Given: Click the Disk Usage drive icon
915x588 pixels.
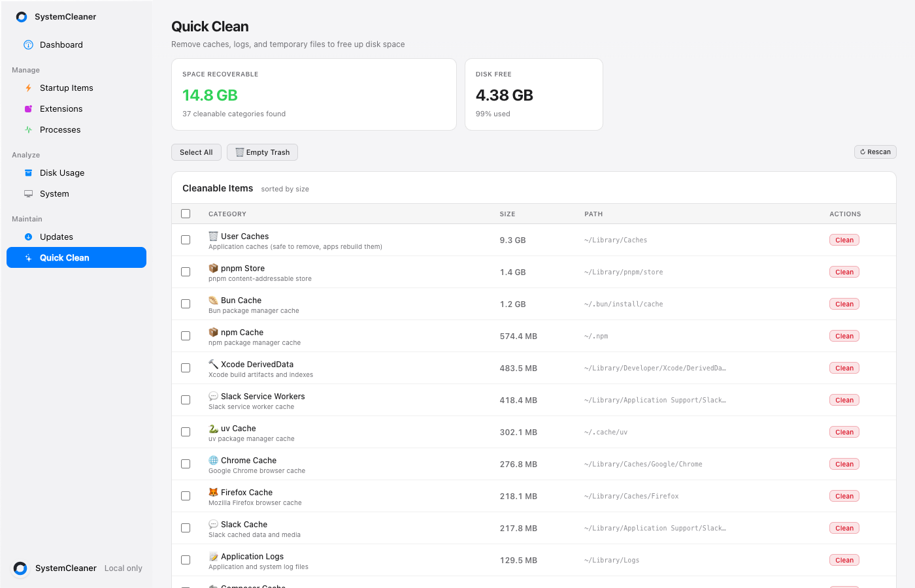Looking at the screenshot, I should 28,173.
